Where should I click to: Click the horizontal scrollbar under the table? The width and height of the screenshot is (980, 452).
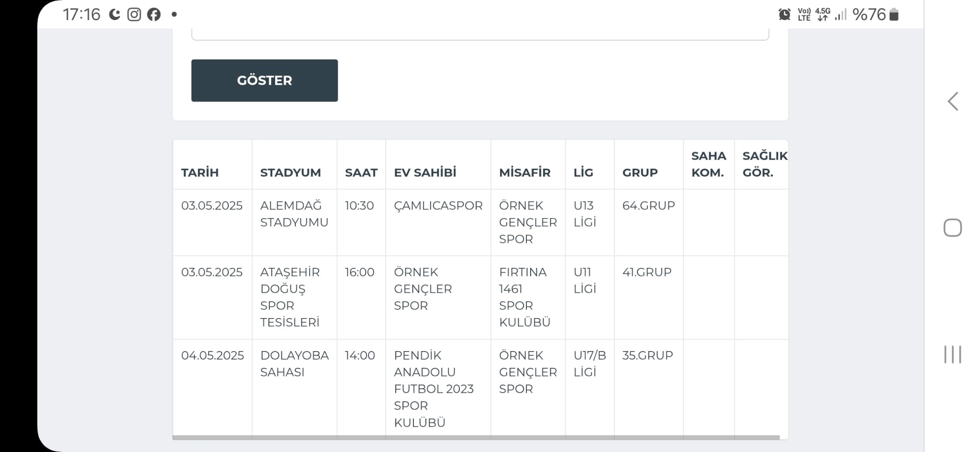[476, 437]
